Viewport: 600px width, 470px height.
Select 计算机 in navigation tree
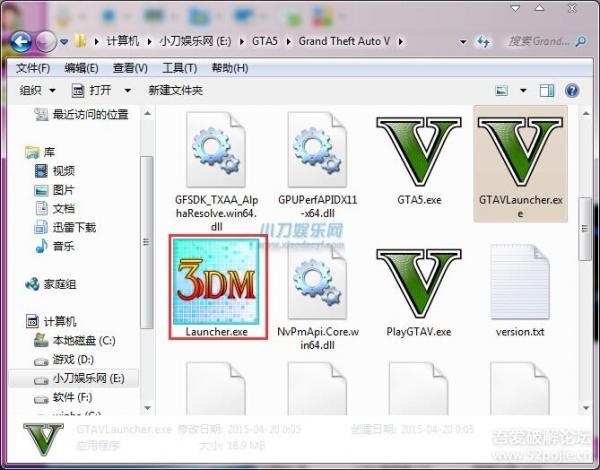(51, 321)
